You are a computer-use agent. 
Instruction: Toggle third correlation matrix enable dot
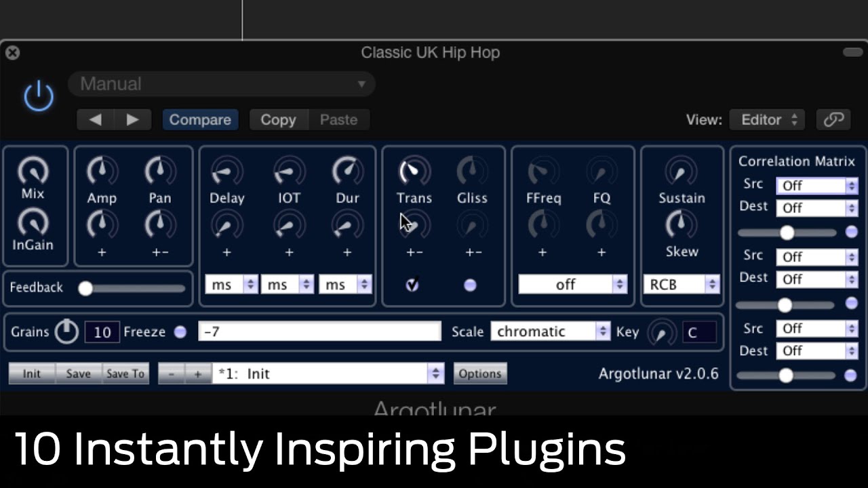coord(850,375)
